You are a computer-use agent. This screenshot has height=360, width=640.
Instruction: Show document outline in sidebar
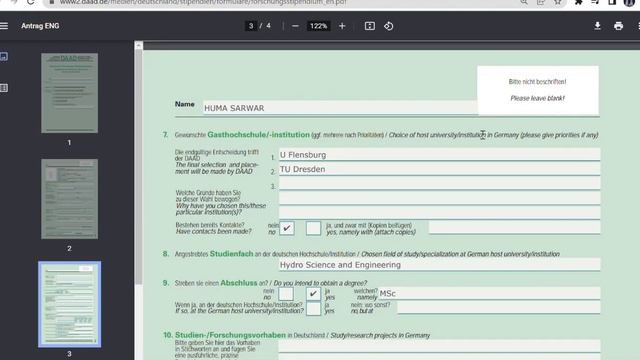tap(4, 88)
